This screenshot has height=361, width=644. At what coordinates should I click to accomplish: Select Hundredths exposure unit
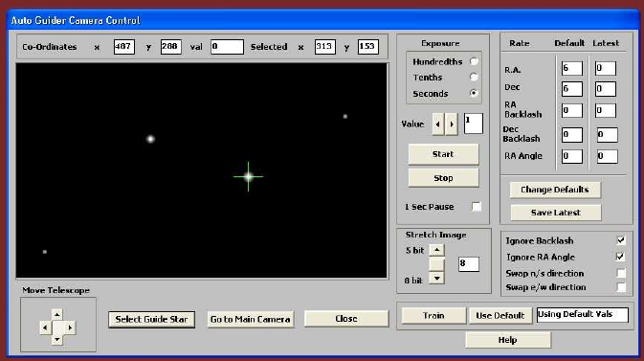(x=474, y=61)
